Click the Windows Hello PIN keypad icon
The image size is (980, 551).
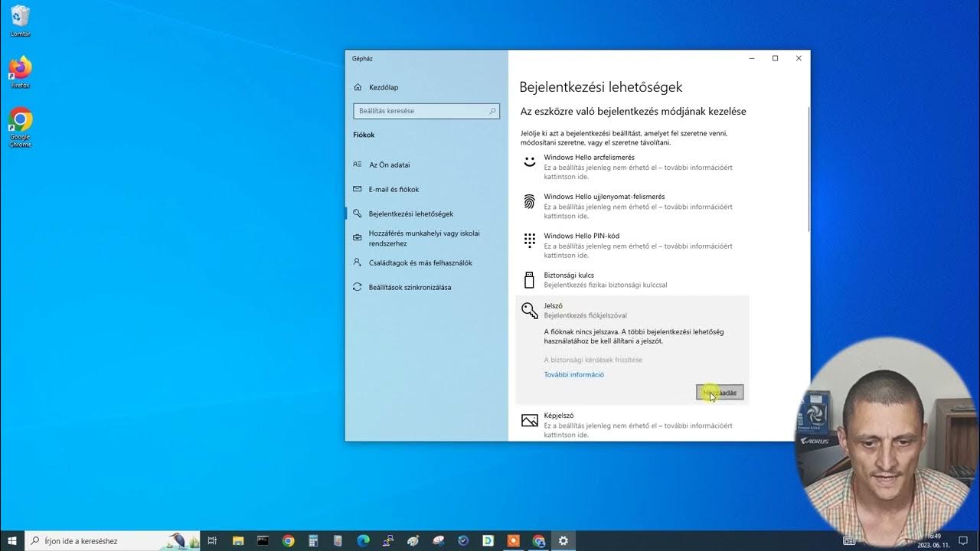click(x=529, y=240)
